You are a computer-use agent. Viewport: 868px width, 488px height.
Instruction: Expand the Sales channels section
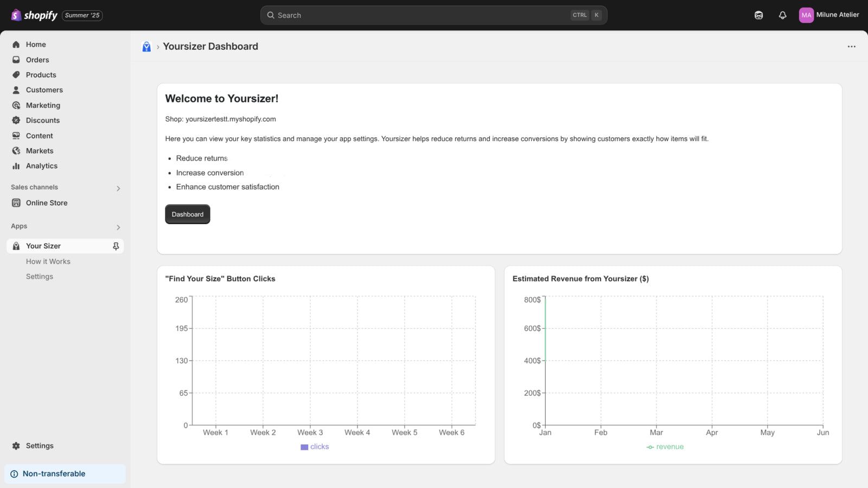click(x=118, y=188)
